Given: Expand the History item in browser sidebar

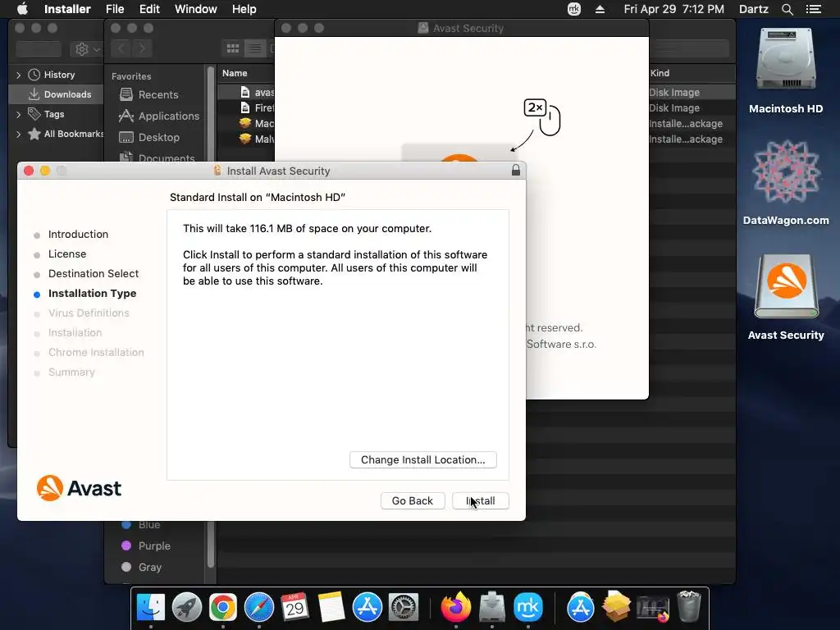Looking at the screenshot, I should (19, 75).
